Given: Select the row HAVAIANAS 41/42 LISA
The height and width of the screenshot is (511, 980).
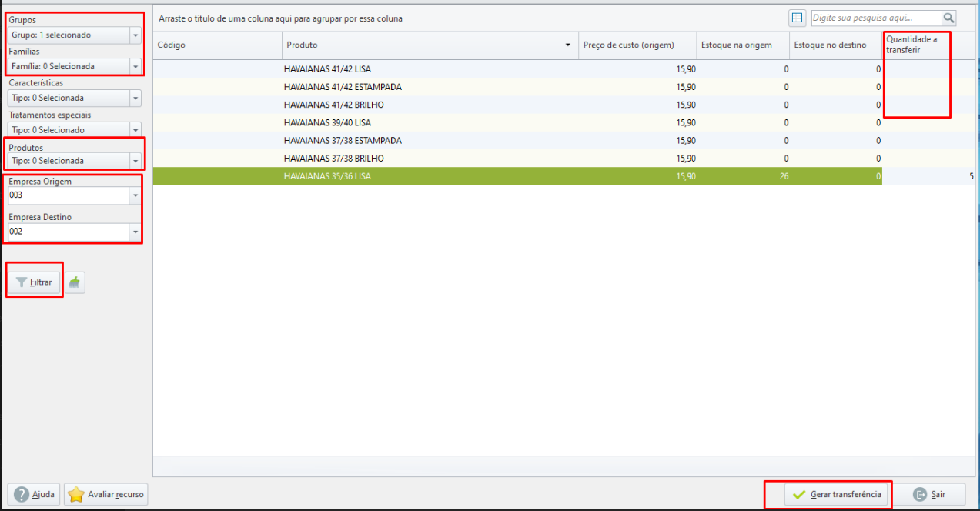Looking at the screenshot, I should pyautogui.click(x=564, y=69).
